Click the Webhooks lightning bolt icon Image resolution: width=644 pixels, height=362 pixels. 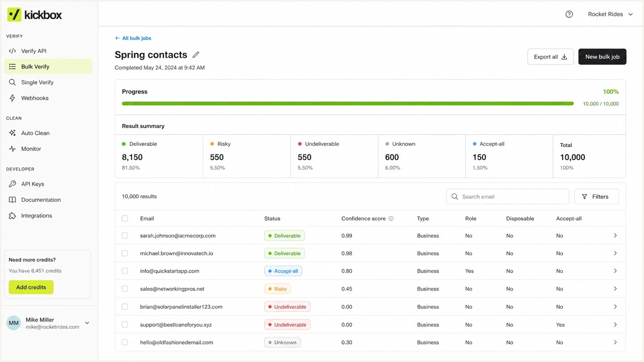(12, 98)
